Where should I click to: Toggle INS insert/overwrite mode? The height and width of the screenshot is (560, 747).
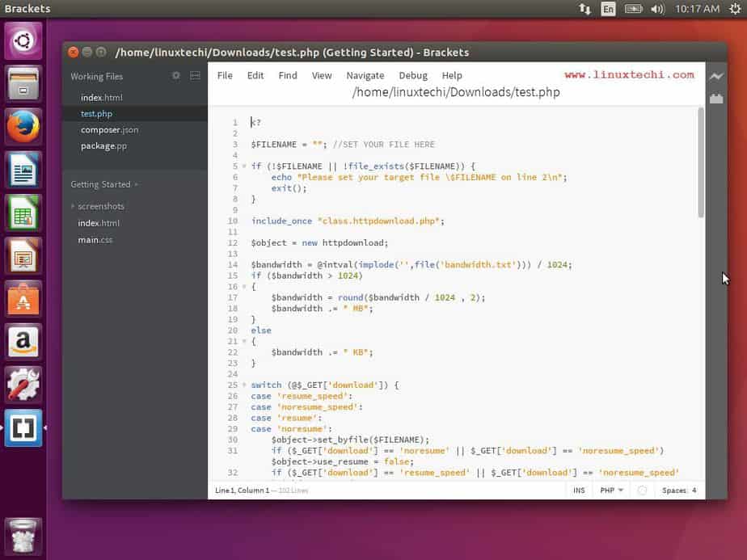click(579, 491)
